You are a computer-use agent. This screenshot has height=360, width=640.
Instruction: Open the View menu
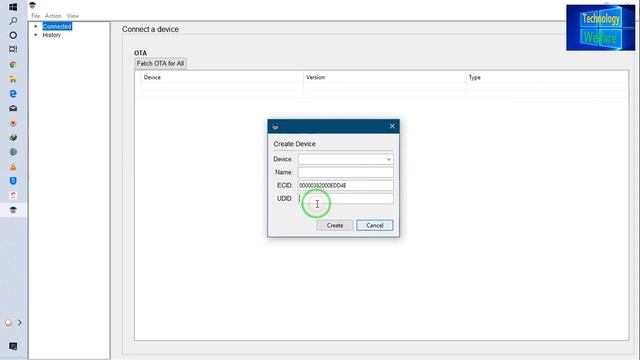[73, 16]
